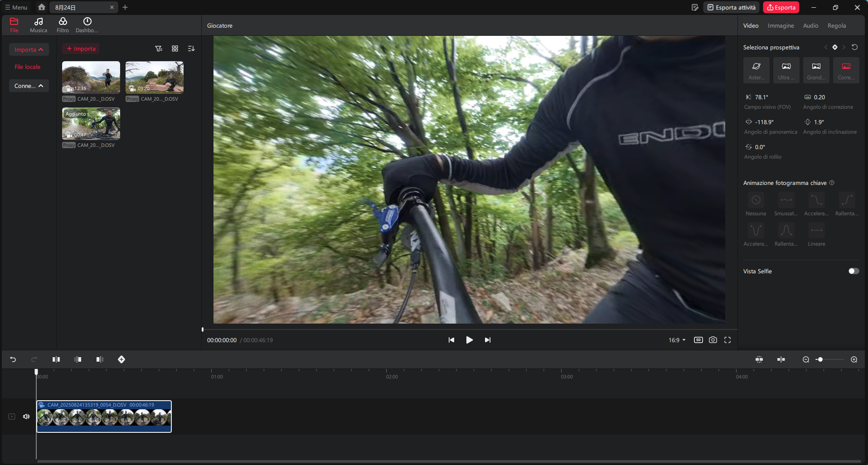Viewport: 868px width, 465px height.
Task: Mute the timeline video track
Action: 26,417
